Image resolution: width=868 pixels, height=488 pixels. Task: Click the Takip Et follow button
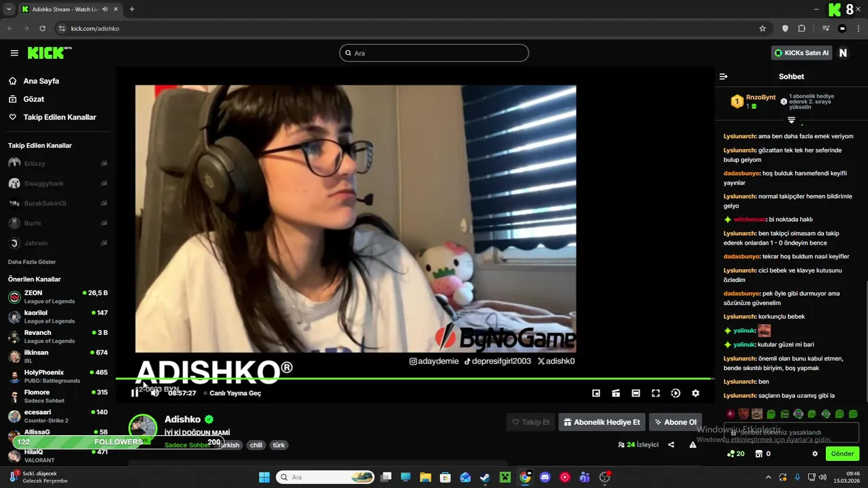[x=531, y=422]
